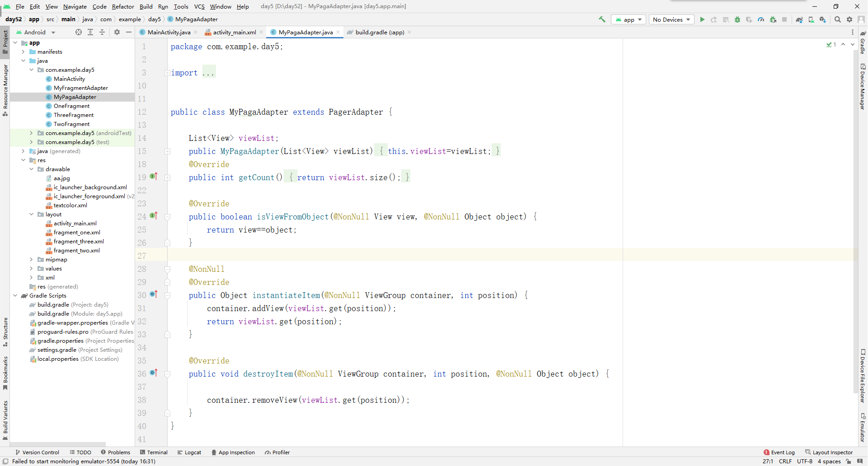Image resolution: width=868 pixels, height=466 pixels.
Task: Collapse the drawable folder
Action: (31, 169)
